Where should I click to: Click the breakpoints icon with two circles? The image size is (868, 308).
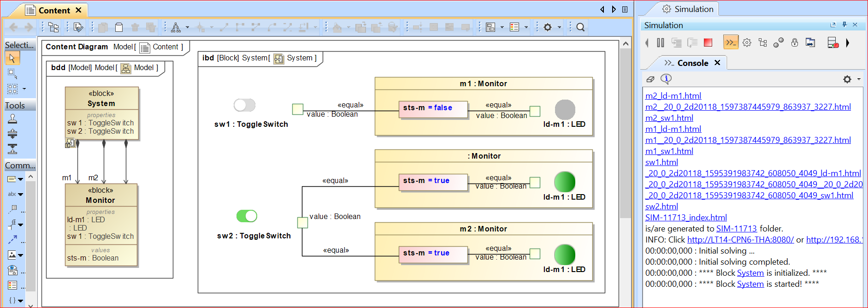[778, 43]
